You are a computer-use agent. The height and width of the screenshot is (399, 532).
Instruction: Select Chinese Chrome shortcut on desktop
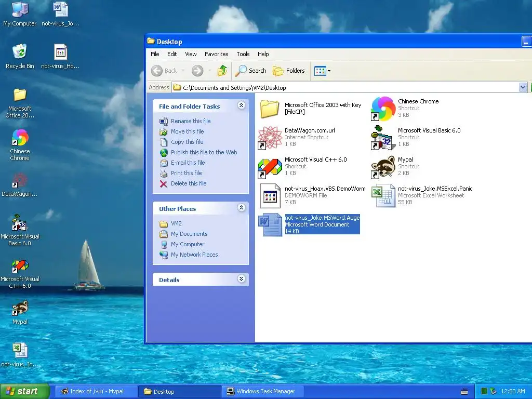tap(20, 145)
